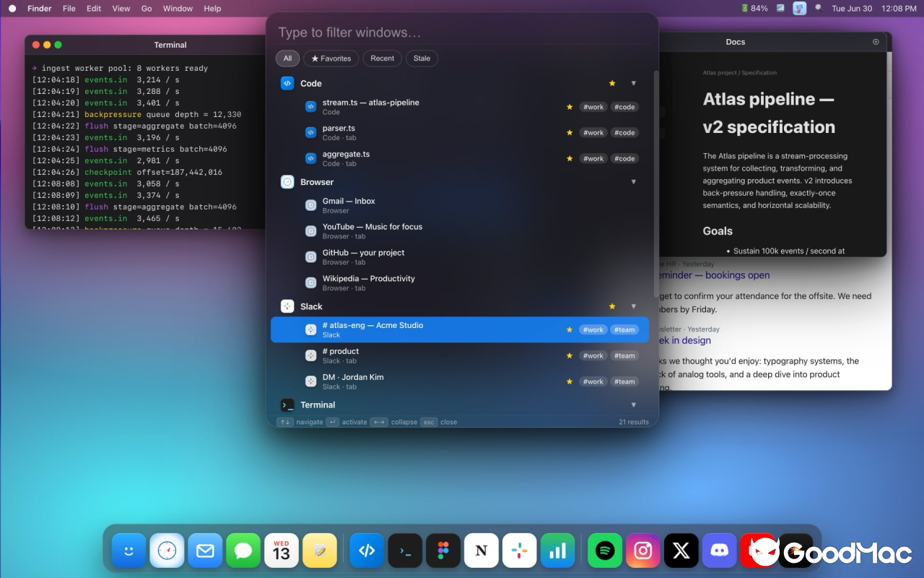
Task: Toggle favorite star on Slack group
Action: 612,306
